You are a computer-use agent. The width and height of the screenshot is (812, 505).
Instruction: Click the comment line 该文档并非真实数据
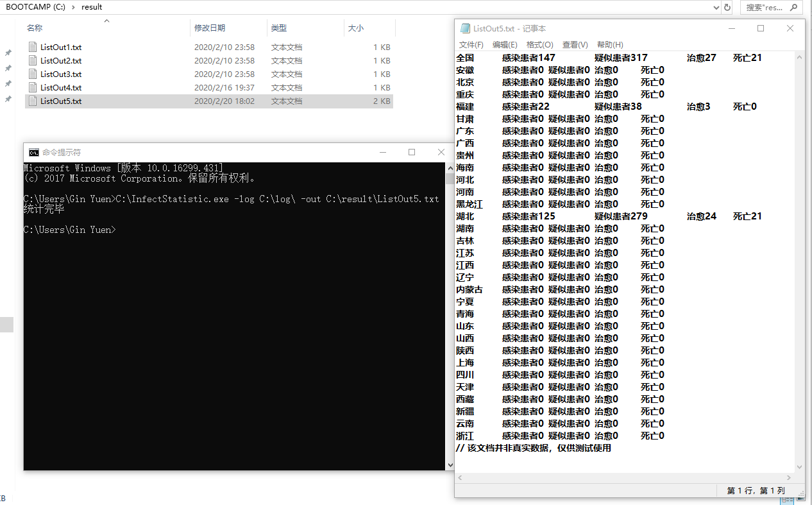(534, 448)
